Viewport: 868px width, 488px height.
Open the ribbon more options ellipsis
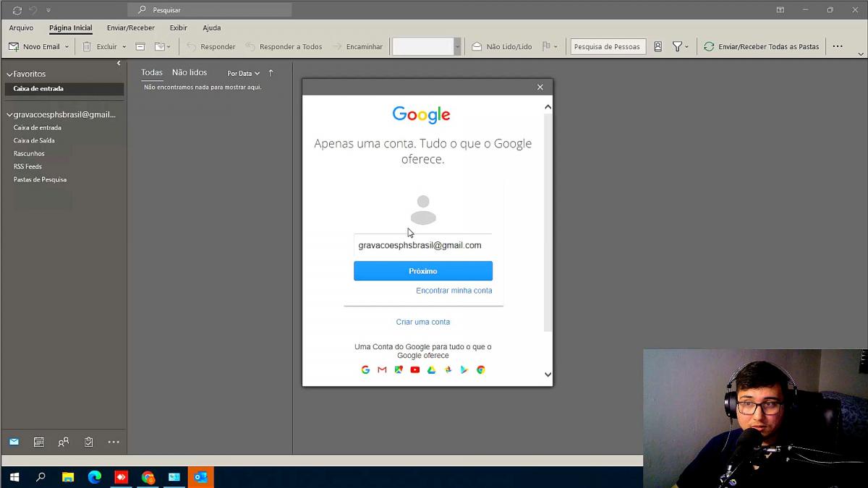pyautogui.click(x=838, y=46)
